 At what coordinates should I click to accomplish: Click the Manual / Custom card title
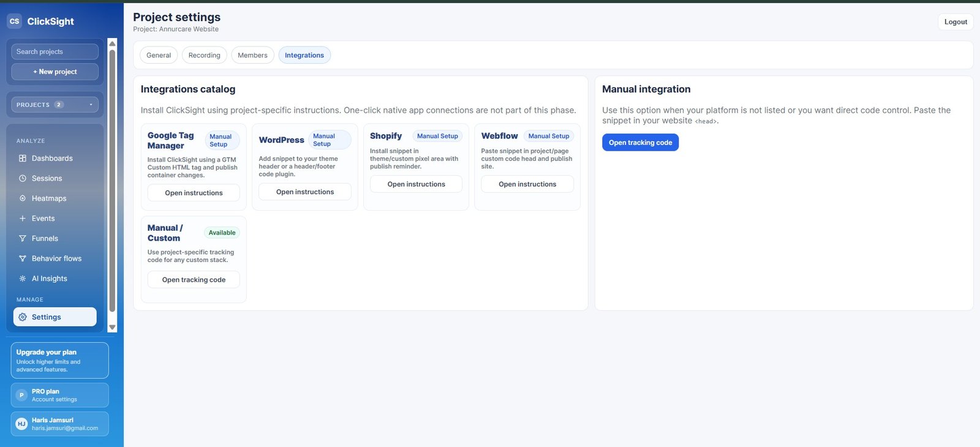pos(165,233)
